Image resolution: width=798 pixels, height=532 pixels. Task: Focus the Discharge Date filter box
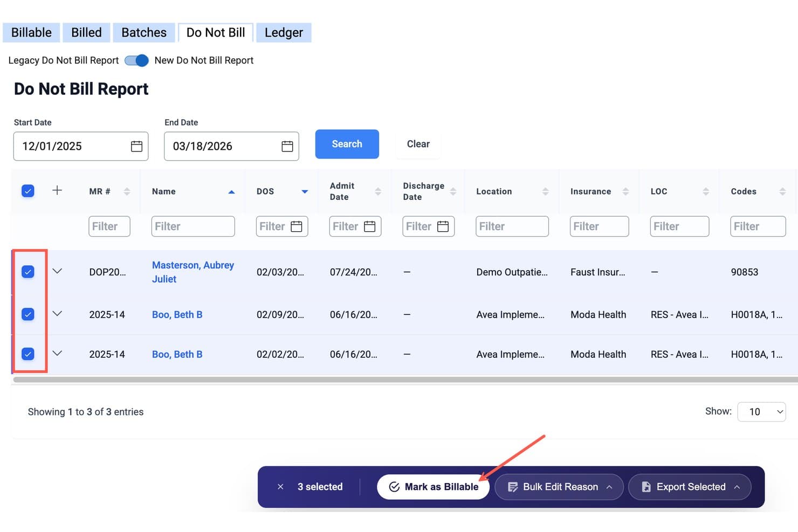(x=429, y=226)
